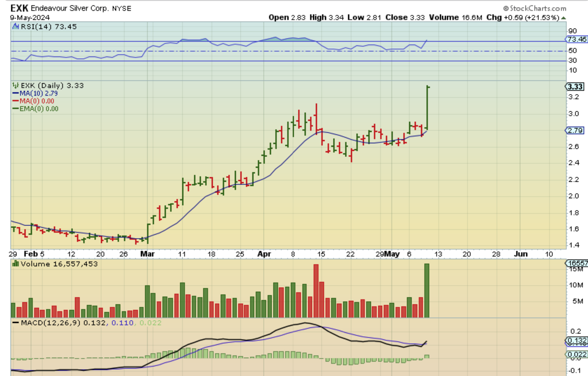Click the Apr label on date axis
The height and width of the screenshot is (376, 588).
pyautogui.click(x=264, y=254)
